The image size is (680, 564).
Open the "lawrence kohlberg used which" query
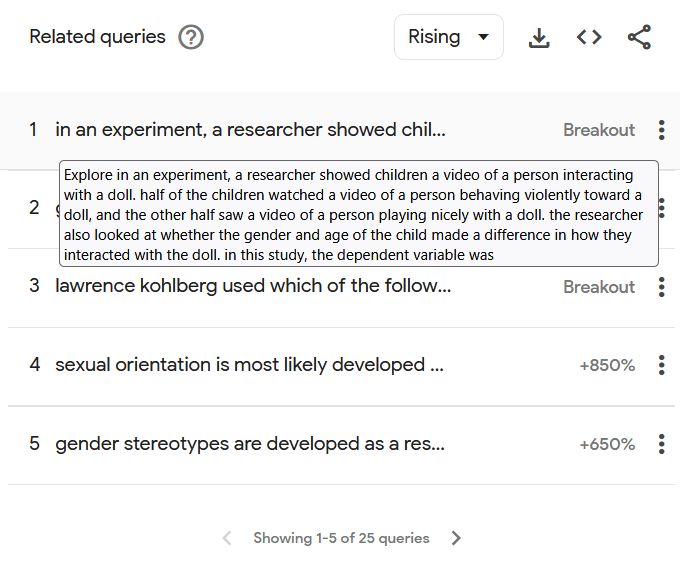coord(253,287)
